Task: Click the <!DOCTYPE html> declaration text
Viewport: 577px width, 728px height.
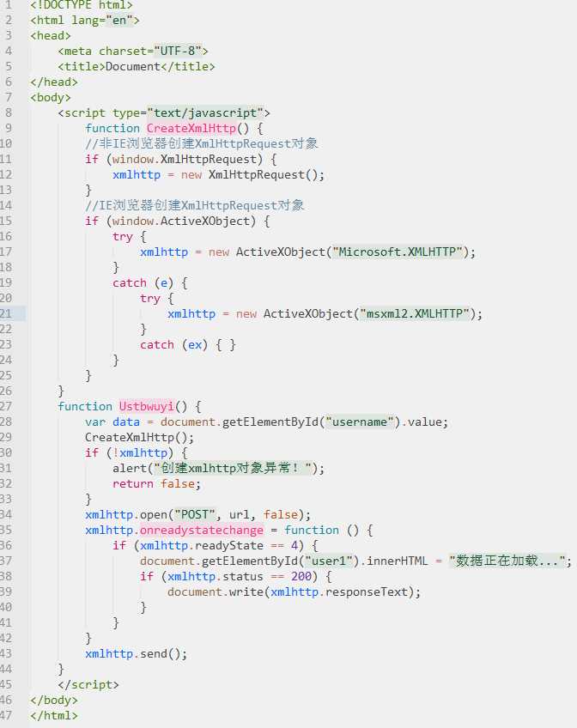Action: [82, 4]
